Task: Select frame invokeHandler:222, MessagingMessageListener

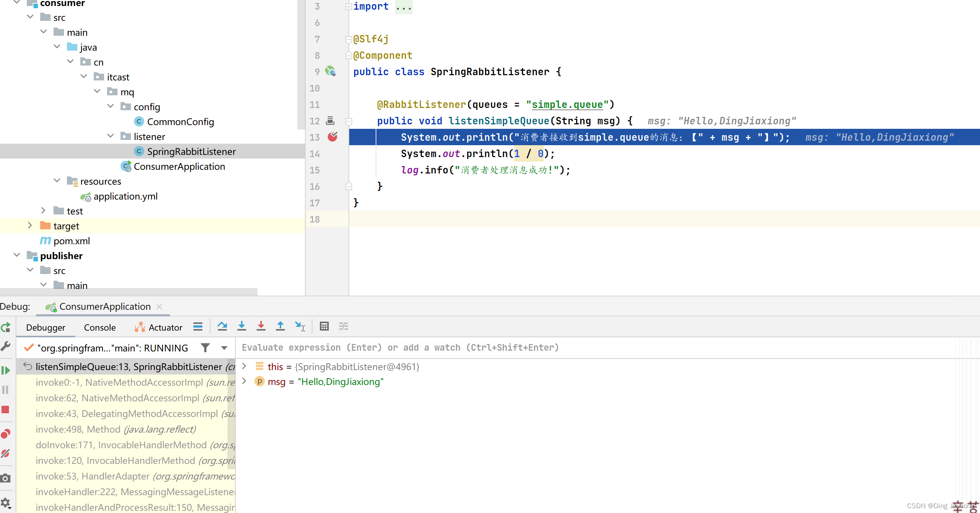Action: tap(126, 491)
